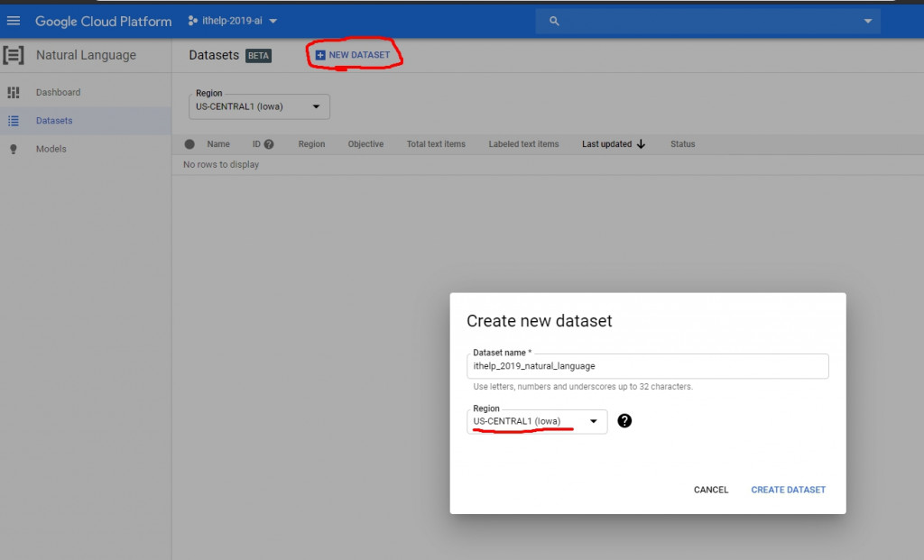This screenshot has width=924, height=560.
Task: Sort by the Name column header
Action: (x=218, y=143)
